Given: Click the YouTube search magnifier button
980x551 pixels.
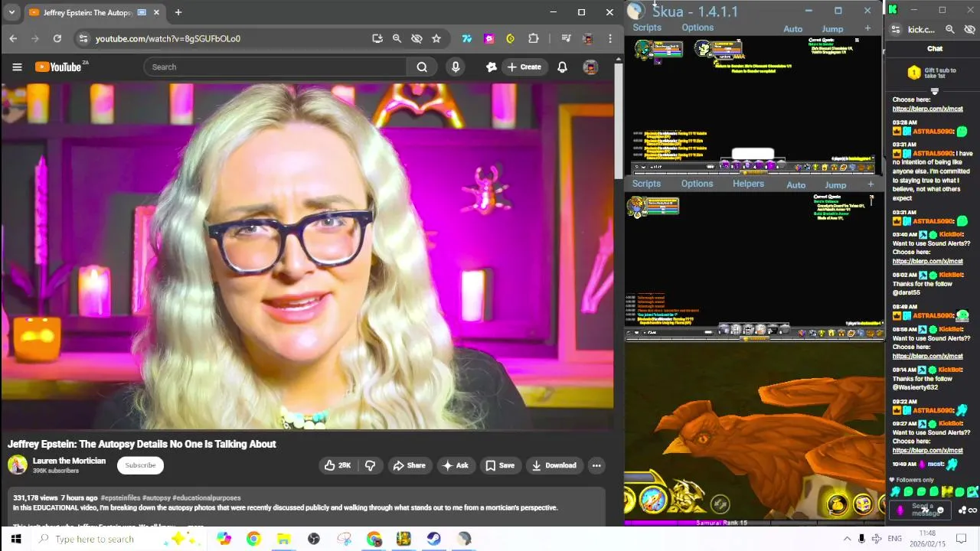Looking at the screenshot, I should click(422, 67).
